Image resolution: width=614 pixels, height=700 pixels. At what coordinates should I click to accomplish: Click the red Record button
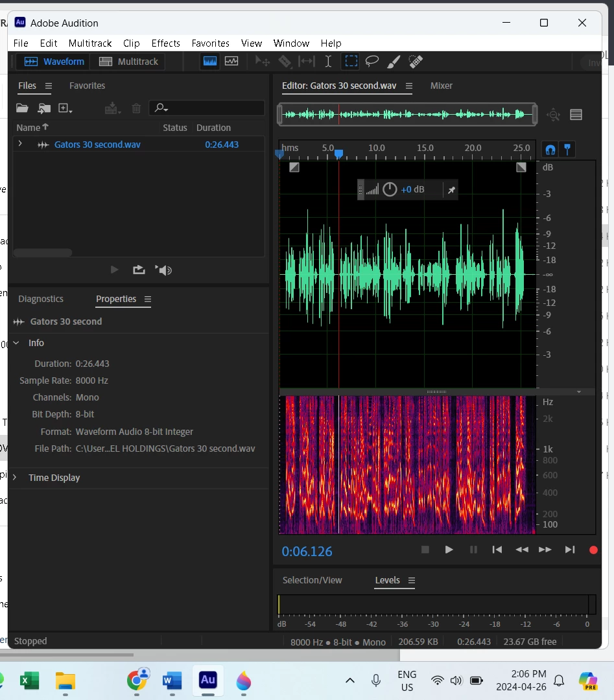pos(593,550)
